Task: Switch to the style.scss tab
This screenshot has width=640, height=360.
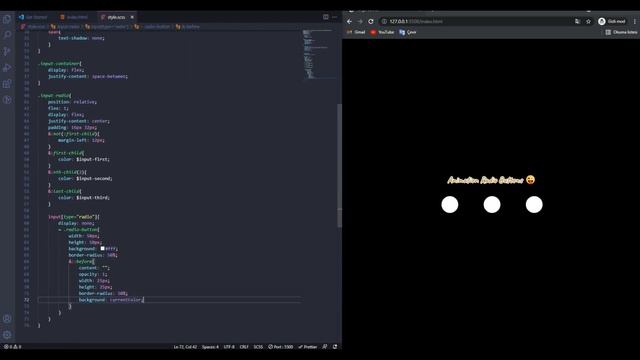Action: click(117, 17)
